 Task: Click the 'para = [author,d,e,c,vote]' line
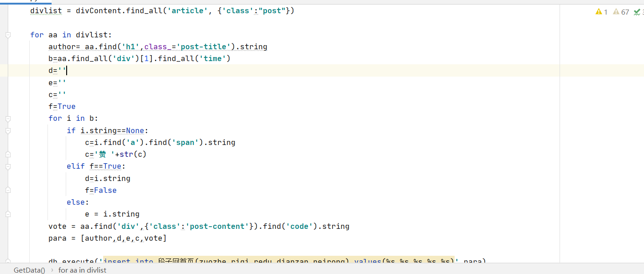pos(108,238)
